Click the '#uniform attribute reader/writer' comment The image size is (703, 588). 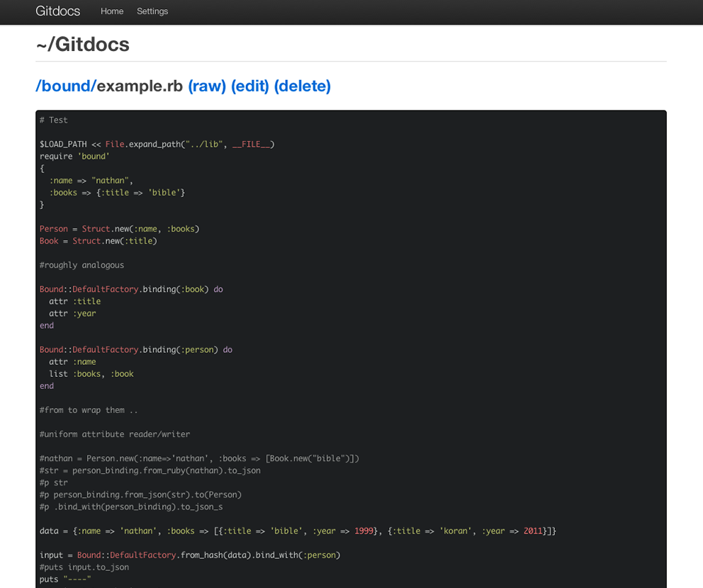click(x=115, y=434)
